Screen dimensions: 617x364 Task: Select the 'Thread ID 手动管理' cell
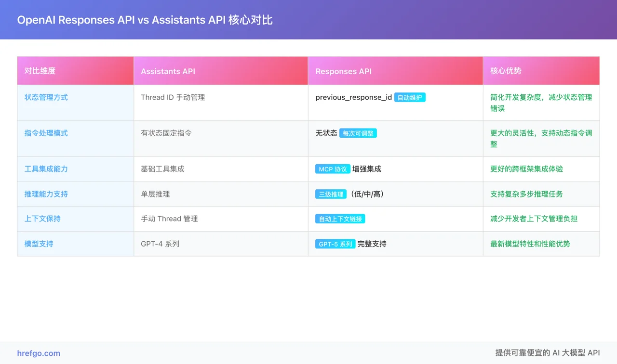pyautogui.click(x=221, y=103)
